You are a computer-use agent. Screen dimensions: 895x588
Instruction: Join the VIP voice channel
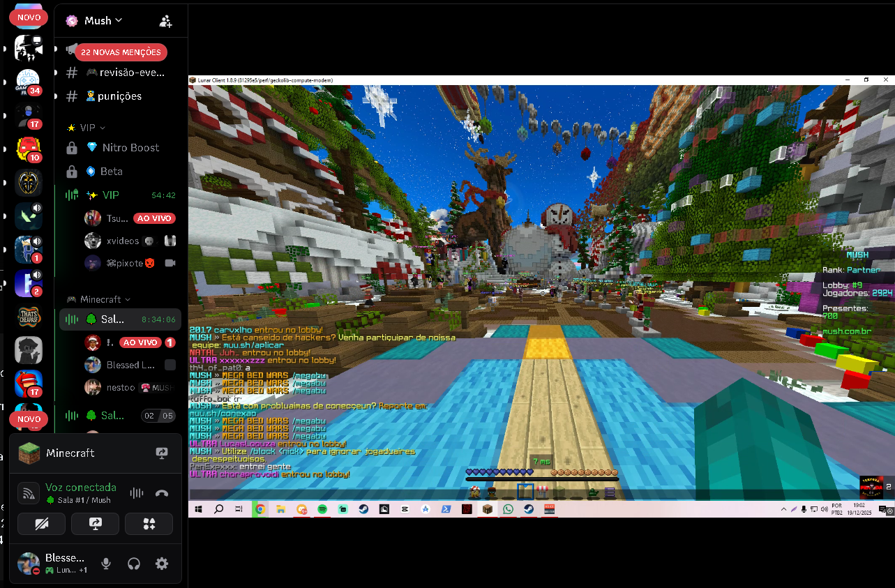pyautogui.click(x=120, y=195)
